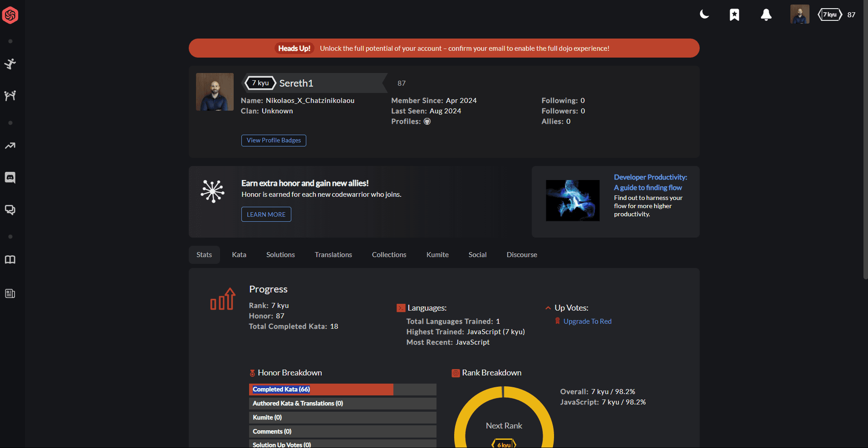Click the 7 kyu rank badge in header
Viewport: 868px width, 448px height.
point(830,15)
